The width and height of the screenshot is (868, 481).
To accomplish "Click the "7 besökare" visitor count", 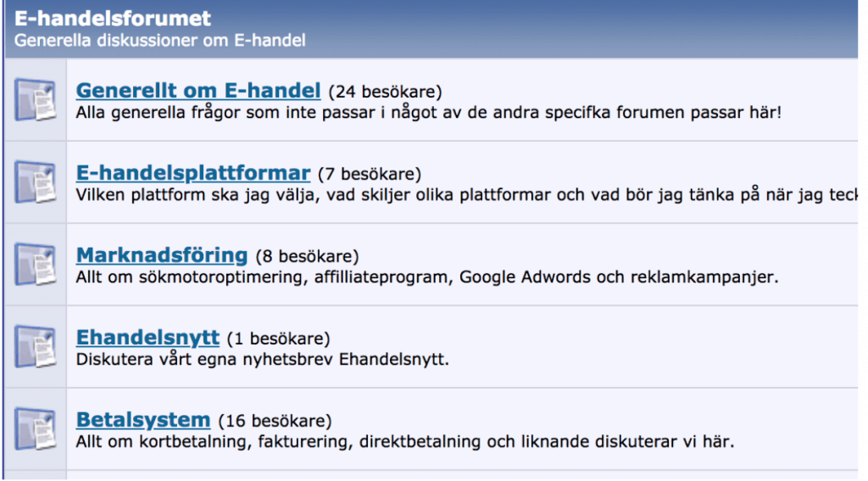I will click(370, 175).
